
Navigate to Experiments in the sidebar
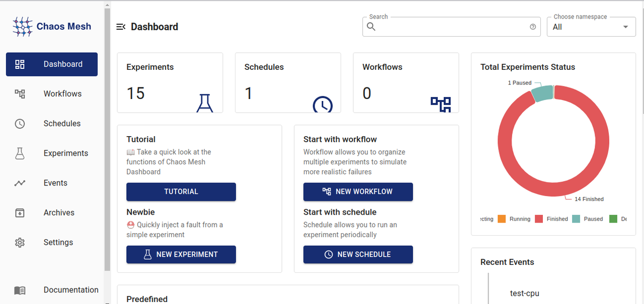point(52,153)
